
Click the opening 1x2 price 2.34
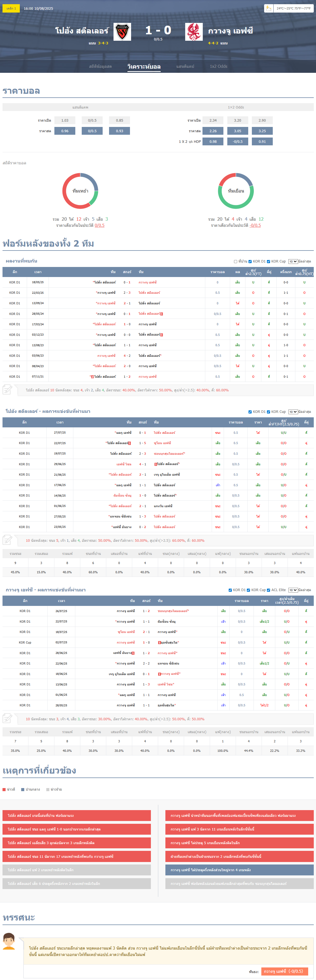coord(213,120)
